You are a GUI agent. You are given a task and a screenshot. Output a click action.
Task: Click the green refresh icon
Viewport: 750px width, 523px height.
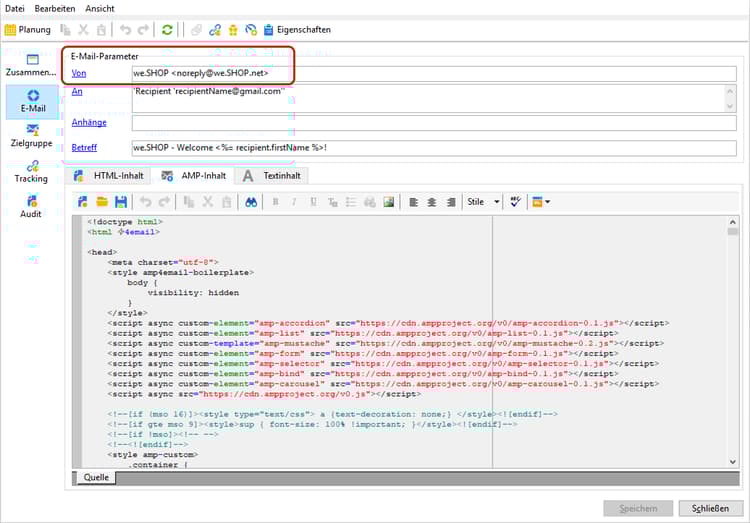coord(167,30)
